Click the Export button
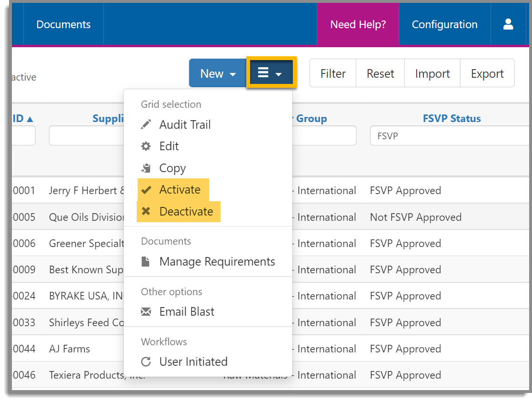The height and width of the screenshot is (402, 532). pyautogui.click(x=487, y=73)
